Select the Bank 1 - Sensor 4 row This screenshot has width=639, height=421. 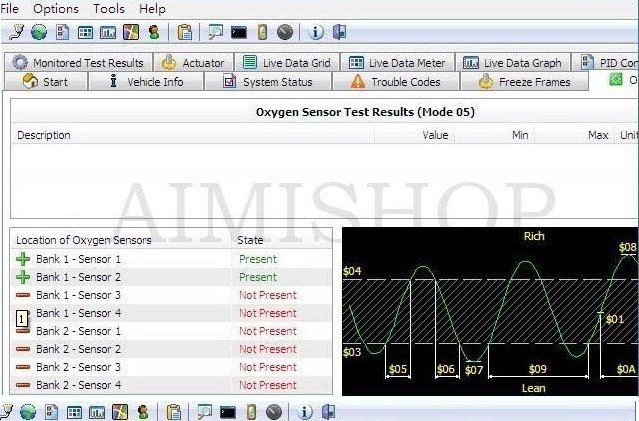click(171, 313)
